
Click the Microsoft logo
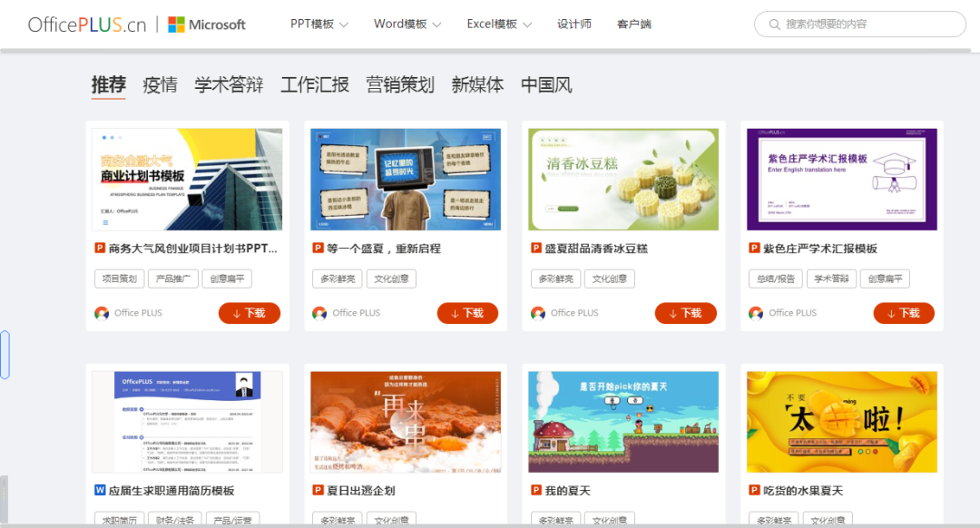point(207,24)
